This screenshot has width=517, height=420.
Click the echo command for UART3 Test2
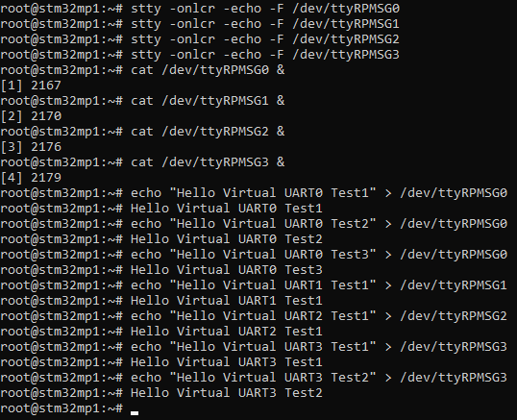tap(319, 378)
